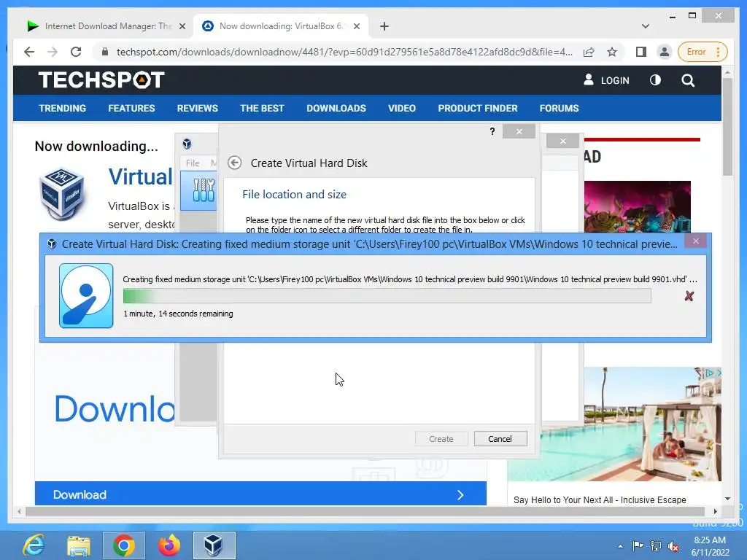
Task: Click the VirtualBox logo image on page
Action: [x=62, y=194]
